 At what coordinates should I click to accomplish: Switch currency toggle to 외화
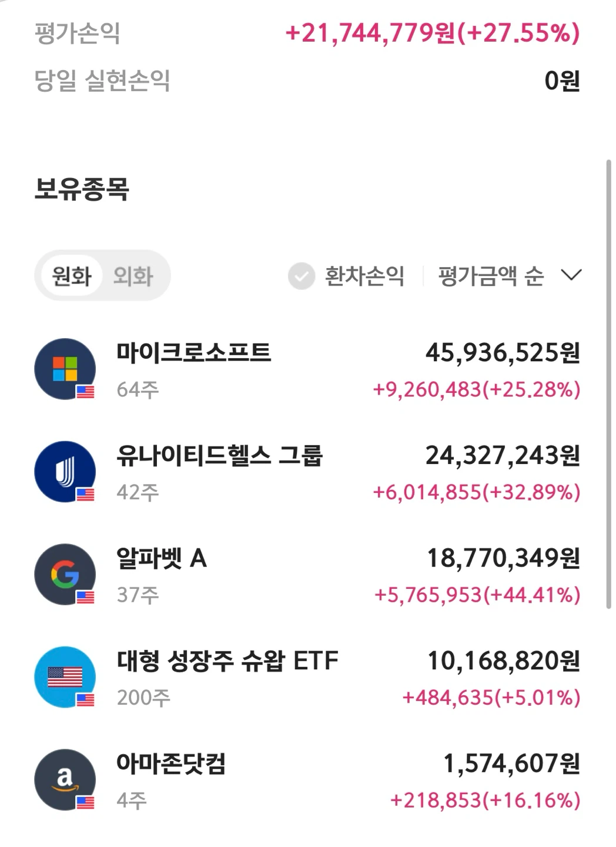pos(133,276)
